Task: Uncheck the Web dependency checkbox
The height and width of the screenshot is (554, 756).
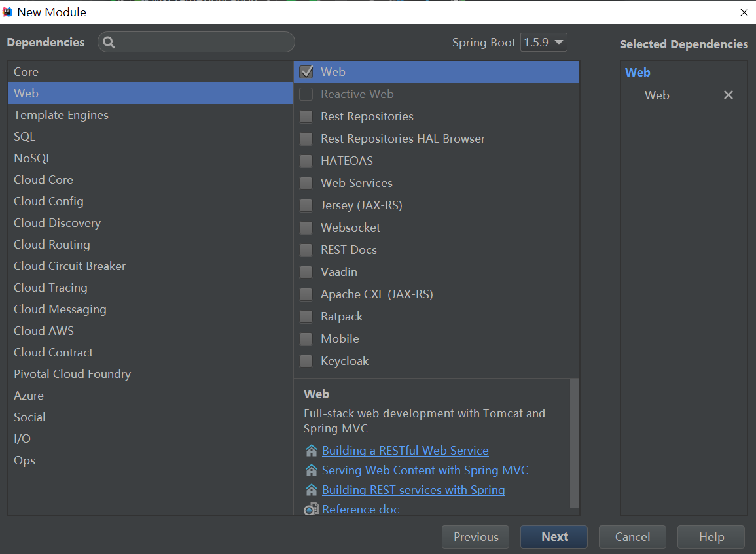Action: click(x=306, y=72)
